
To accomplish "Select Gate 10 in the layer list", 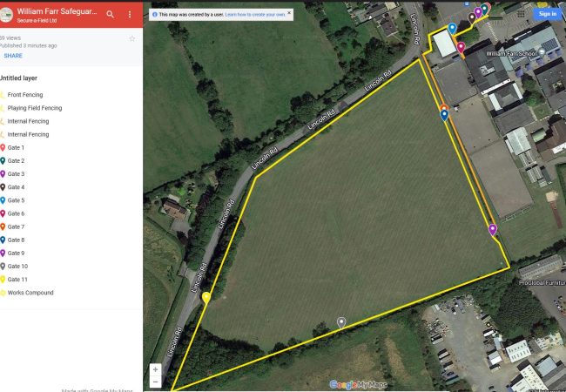I will [x=18, y=267].
